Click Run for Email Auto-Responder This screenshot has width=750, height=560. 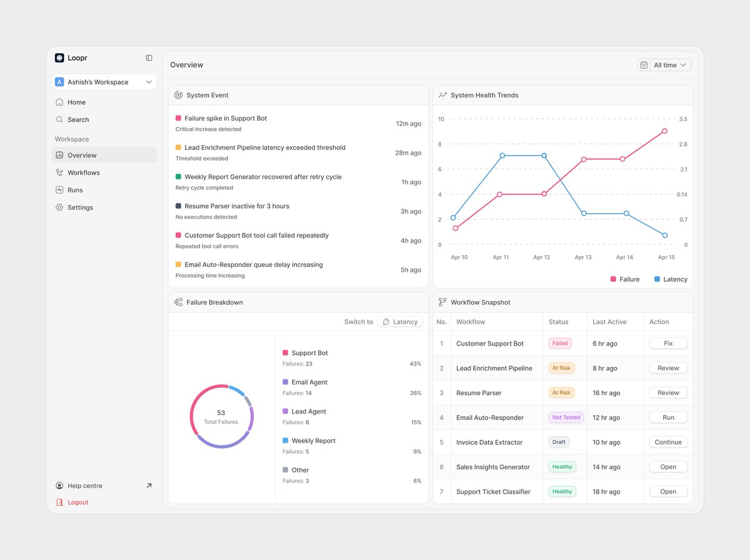668,417
